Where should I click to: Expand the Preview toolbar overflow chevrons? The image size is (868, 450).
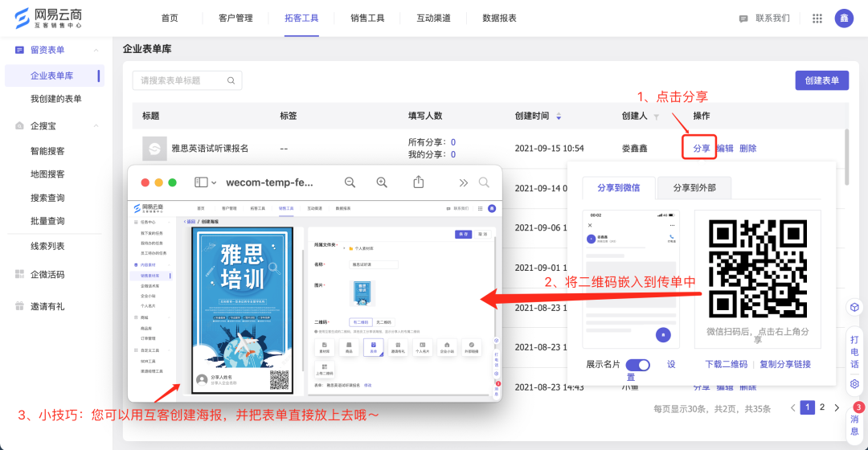pos(464,182)
